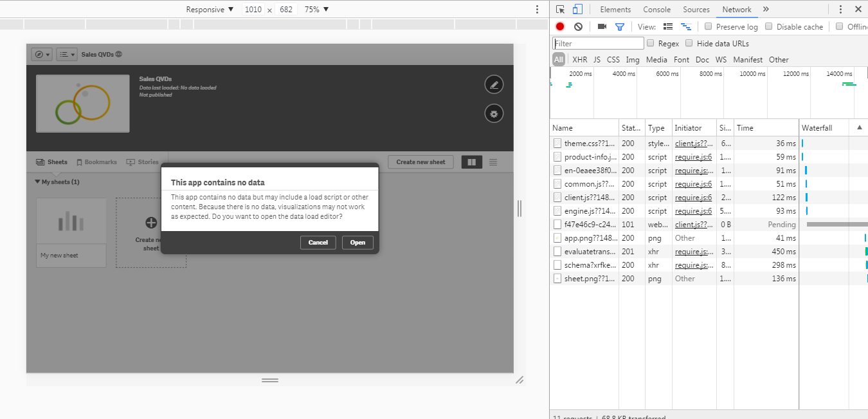Viewport: 868px width, 419px height.
Task: Check the Disable cache option
Action: 770,26
